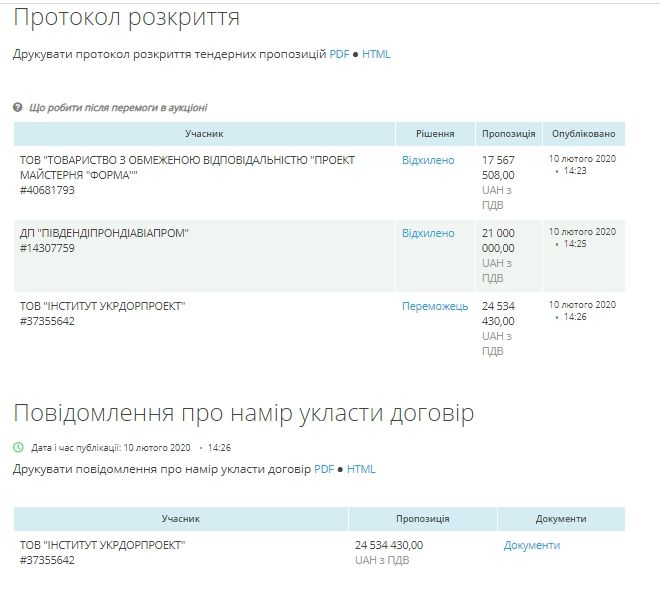This screenshot has width=660, height=593.
Task: Open the HTML of the tender opening protocol
Action: click(376, 54)
